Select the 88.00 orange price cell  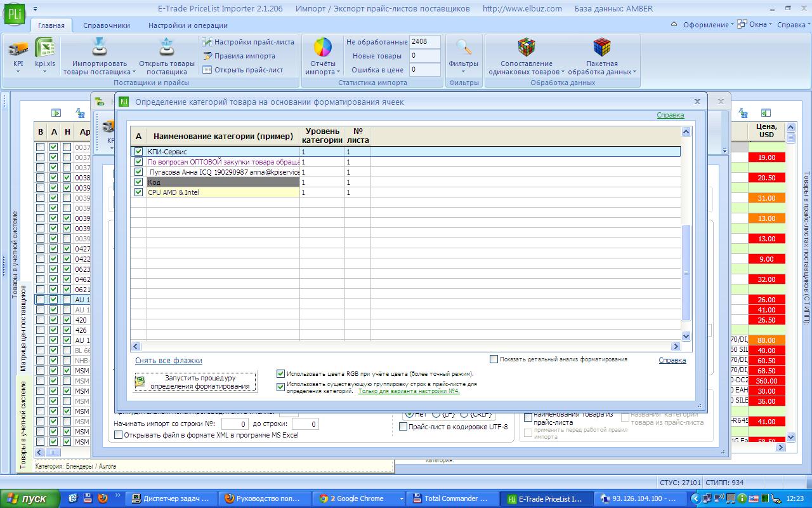pyautogui.click(x=766, y=340)
